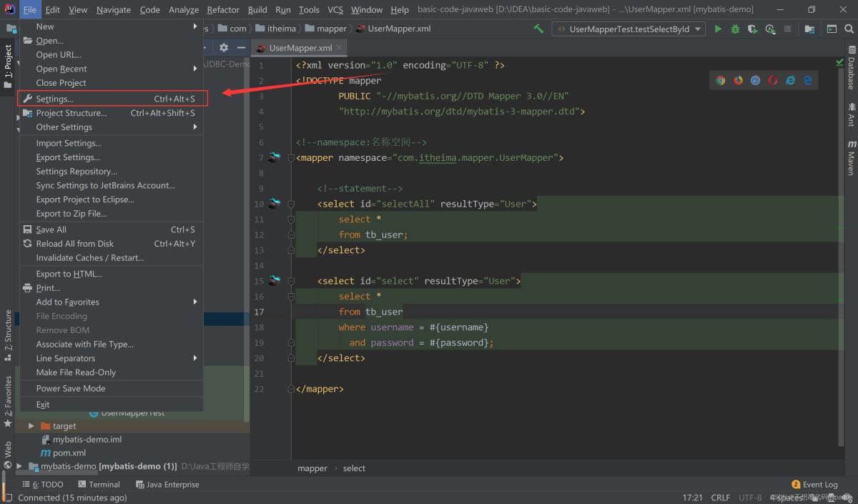This screenshot has height=504, width=858.
Task: Click the gutter icon beside the select id="select" line
Action: click(x=275, y=280)
